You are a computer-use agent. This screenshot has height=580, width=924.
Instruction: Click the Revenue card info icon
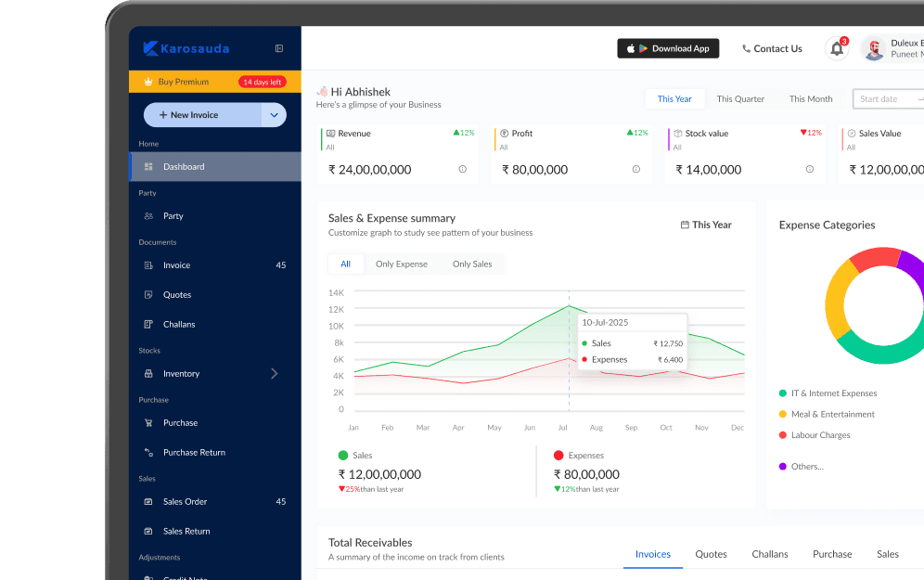462,169
